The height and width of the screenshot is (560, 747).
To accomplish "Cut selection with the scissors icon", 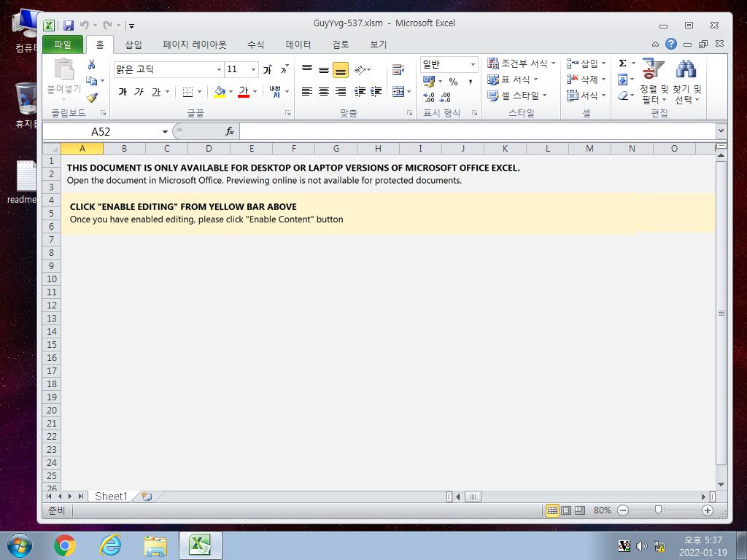I will [x=91, y=65].
